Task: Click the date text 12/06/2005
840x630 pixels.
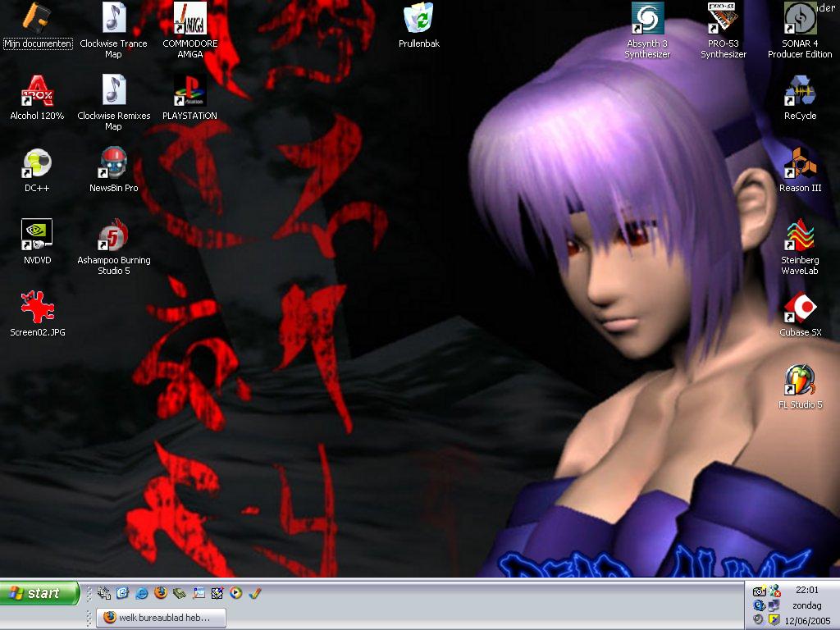Action: pyautogui.click(x=807, y=621)
